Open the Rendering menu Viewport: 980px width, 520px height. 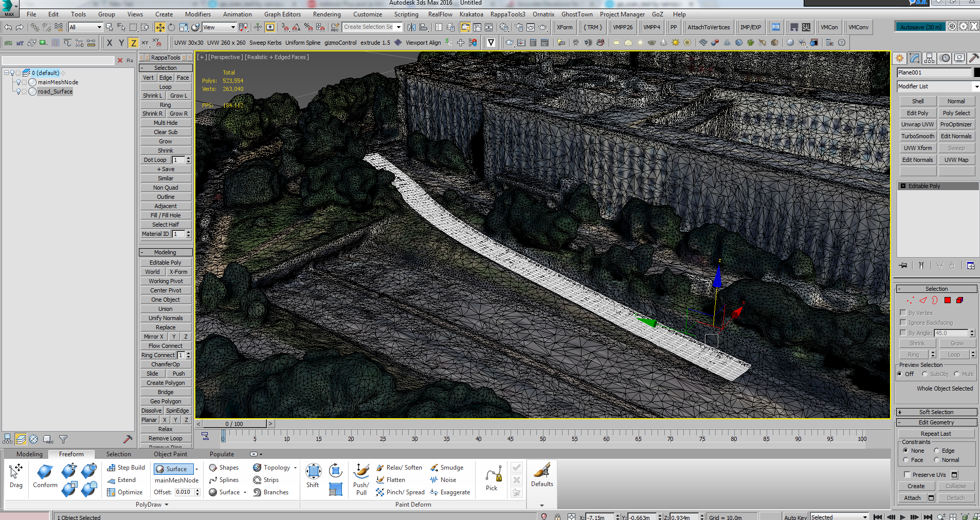(326, 14)
